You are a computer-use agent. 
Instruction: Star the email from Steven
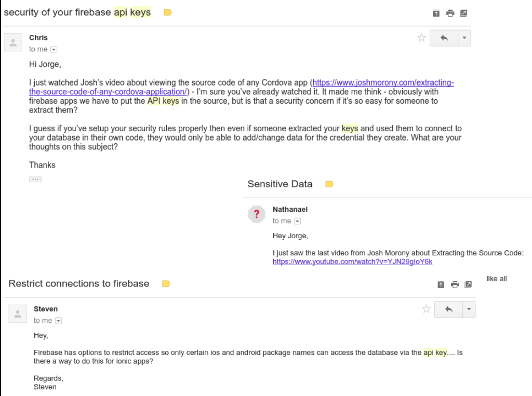coord(427,309)
